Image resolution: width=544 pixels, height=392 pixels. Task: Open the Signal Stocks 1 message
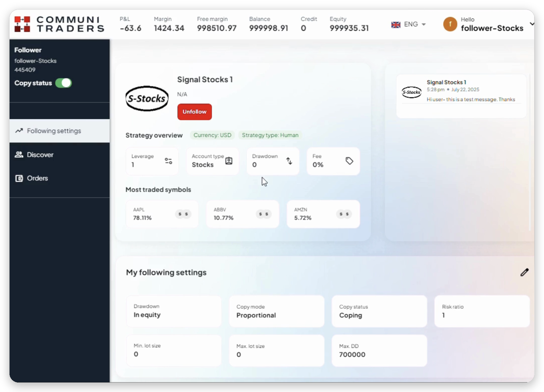[x=461, y=96]
